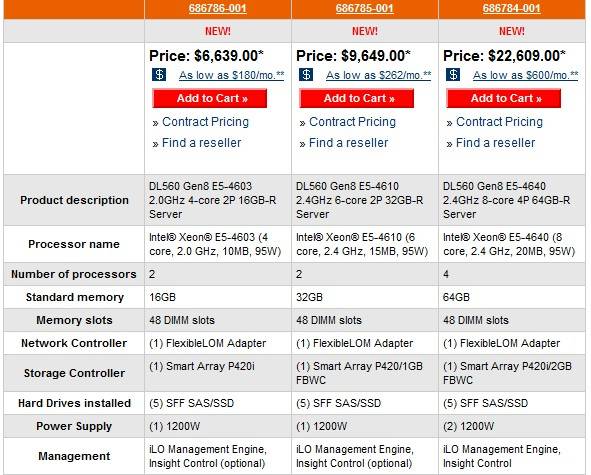Click dollar financing icon under $22,609.00 price

tap(453, 75)
